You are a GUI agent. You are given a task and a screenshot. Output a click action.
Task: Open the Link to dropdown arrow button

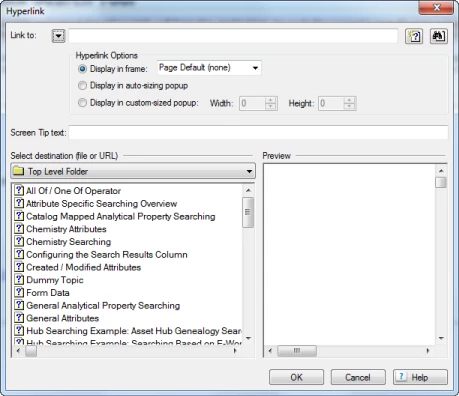[58, 36]
